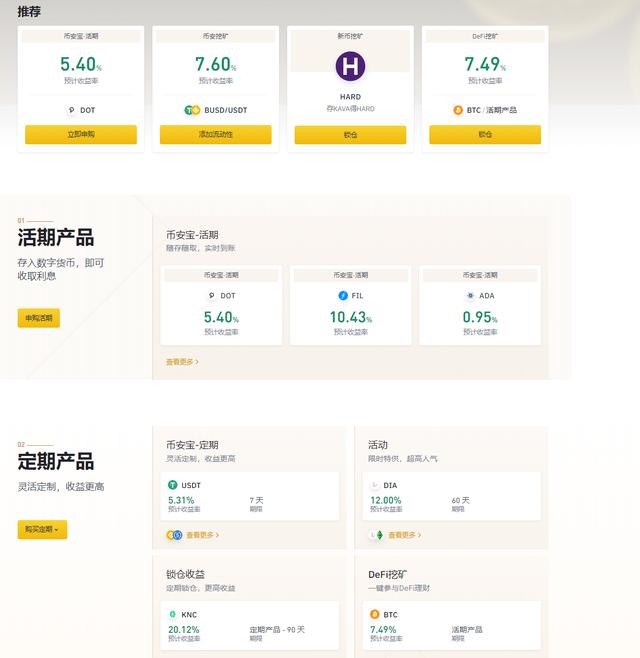Screen dimensions: 640x658
Task: Open 查看更多 link under 活动
Action: (x=405, y=535)
